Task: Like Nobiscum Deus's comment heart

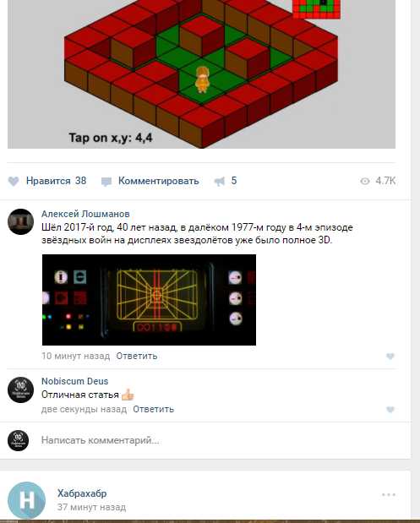Action: 390,410
